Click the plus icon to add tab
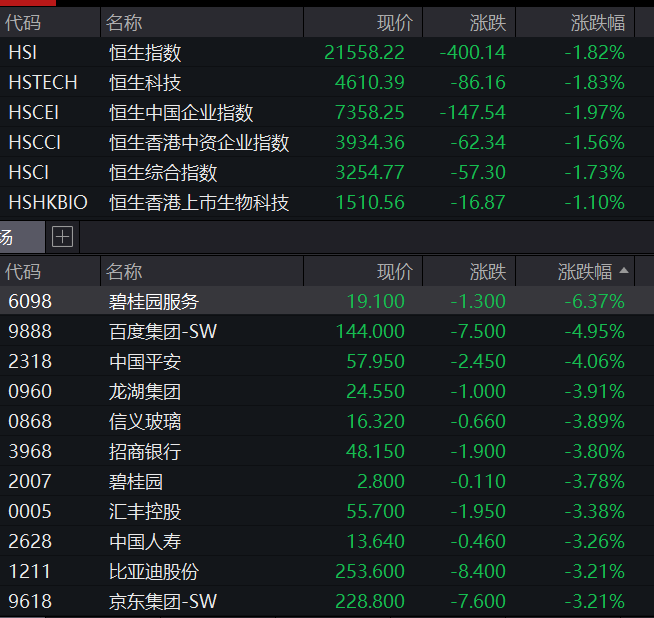 (x=62, y=237)
